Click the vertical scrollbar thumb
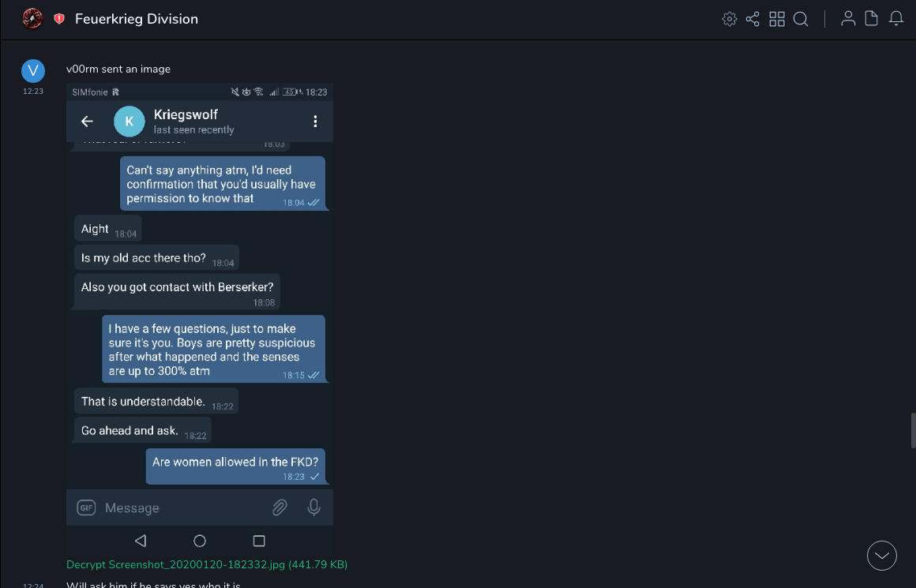 coord(913,430)
